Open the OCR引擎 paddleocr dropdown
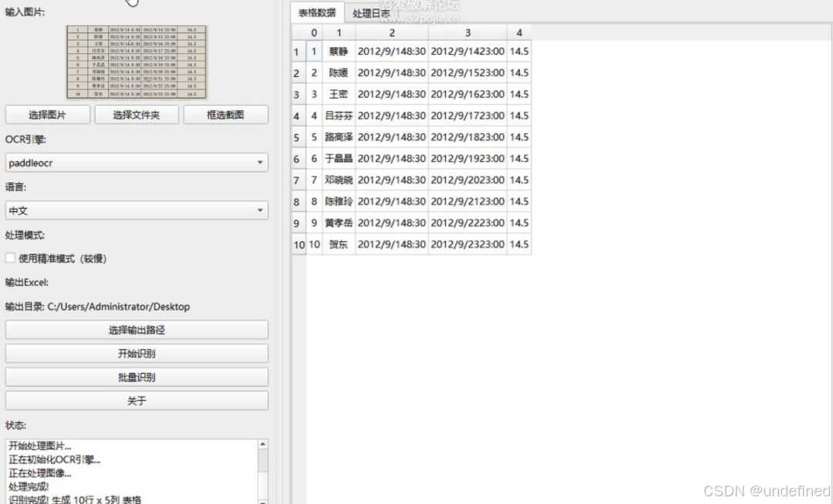Image resolution: width=833 pixels, height=504 pixels. (137, 163)
